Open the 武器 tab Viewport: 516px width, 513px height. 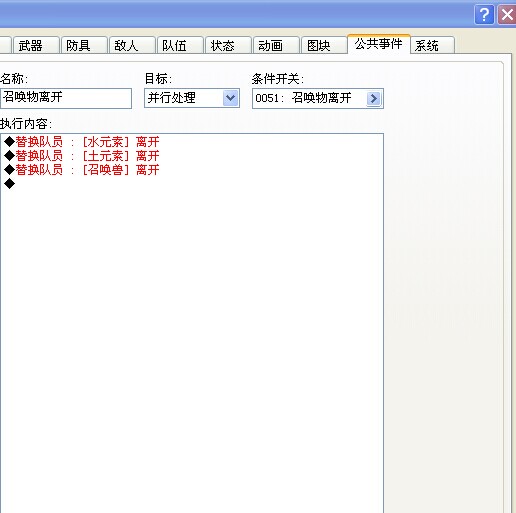36,45
